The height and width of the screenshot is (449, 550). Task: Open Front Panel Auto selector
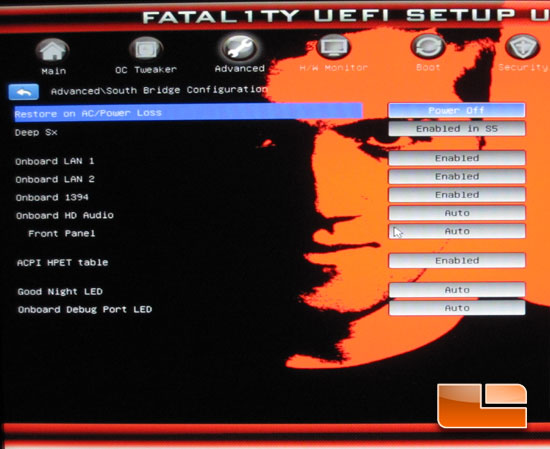[457, 231]
